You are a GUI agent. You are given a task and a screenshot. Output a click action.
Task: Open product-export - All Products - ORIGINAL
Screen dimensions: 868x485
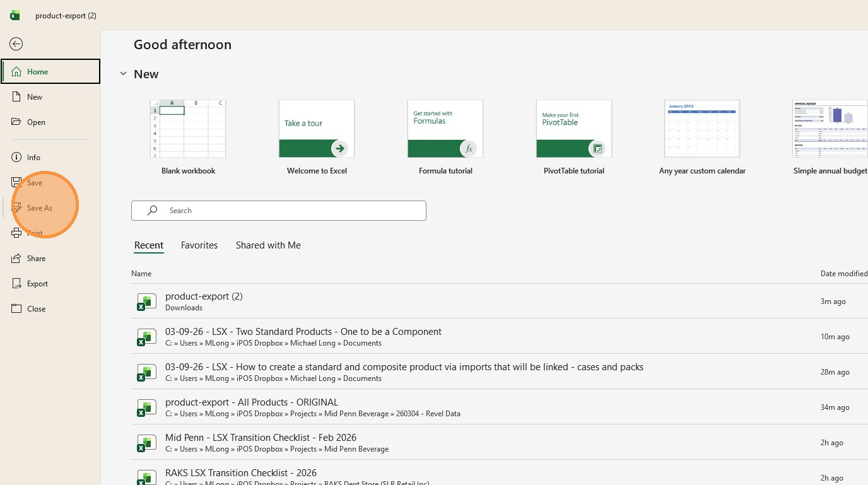pos(500,407)
